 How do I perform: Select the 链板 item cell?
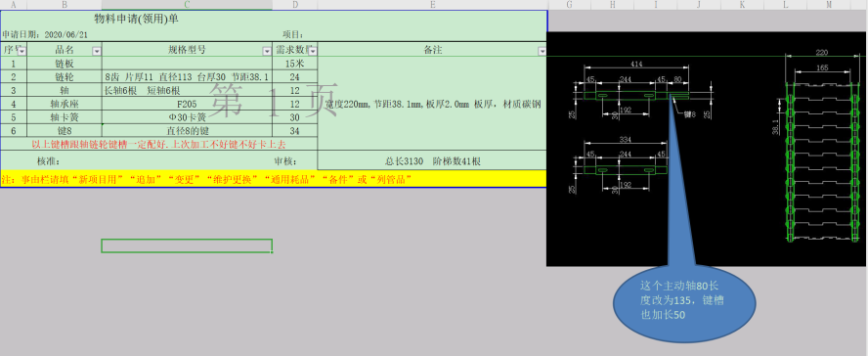click(65, 64)
